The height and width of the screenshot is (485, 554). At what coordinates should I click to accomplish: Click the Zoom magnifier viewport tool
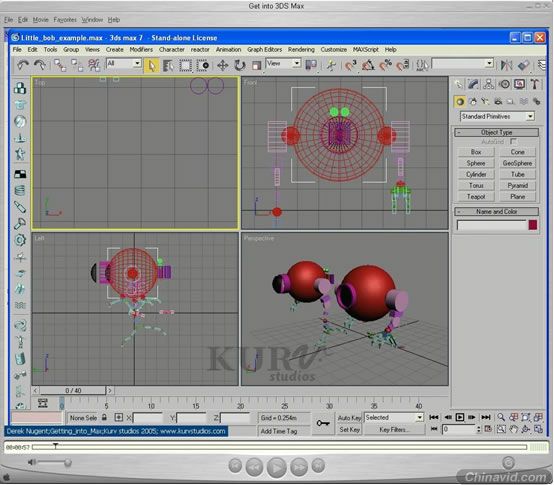click(501, 417)
